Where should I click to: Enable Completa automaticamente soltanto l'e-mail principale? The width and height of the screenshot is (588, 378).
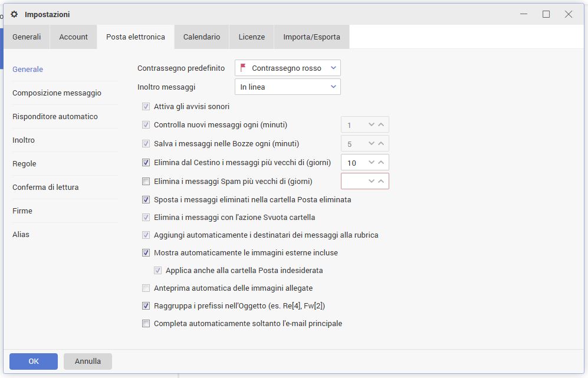pos(146,324)
